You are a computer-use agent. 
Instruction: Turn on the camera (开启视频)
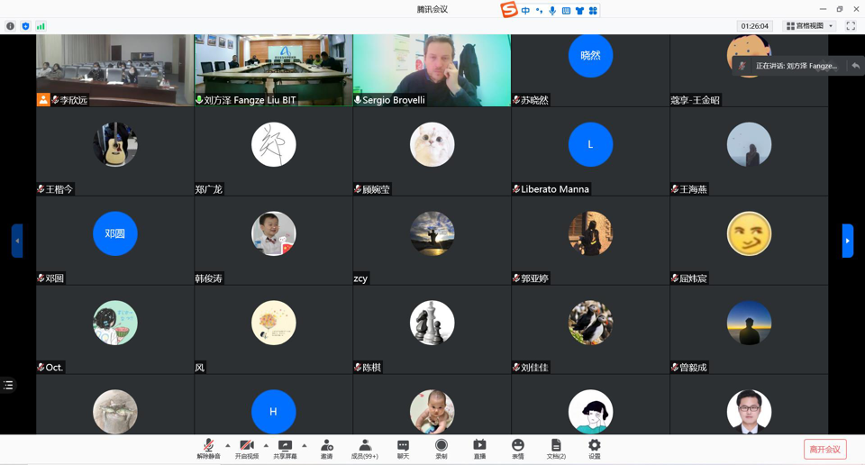click(246, 447)
